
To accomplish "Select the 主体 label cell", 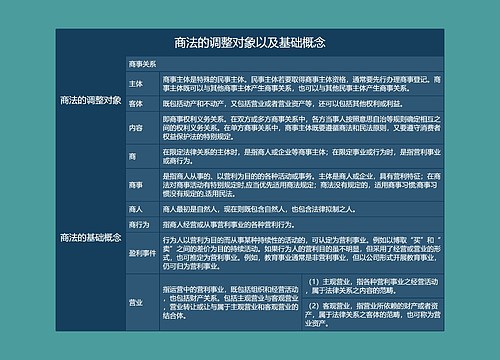I will [x=143, y=84].
